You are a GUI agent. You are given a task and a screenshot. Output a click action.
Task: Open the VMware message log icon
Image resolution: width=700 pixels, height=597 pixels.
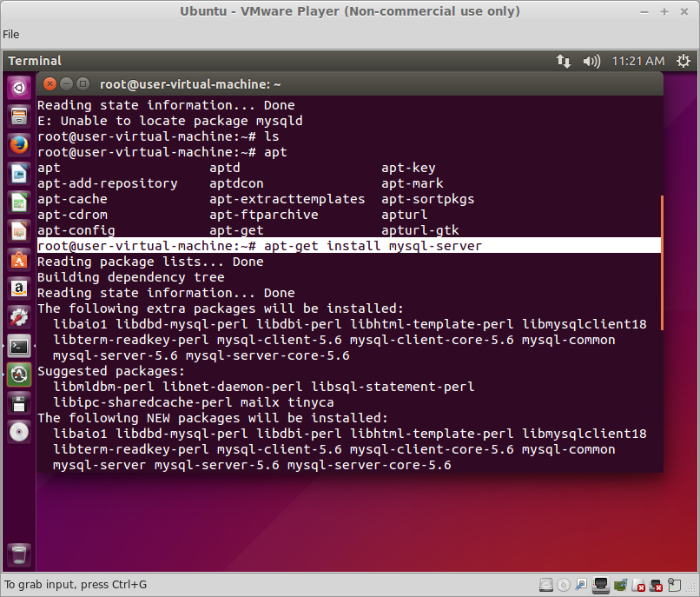(x=675, y=585)
